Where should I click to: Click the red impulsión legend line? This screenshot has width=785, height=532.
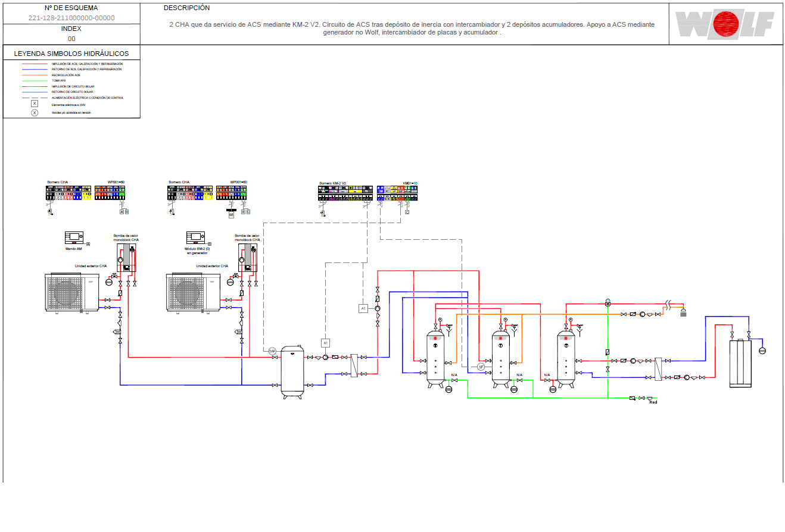[35, 64]
